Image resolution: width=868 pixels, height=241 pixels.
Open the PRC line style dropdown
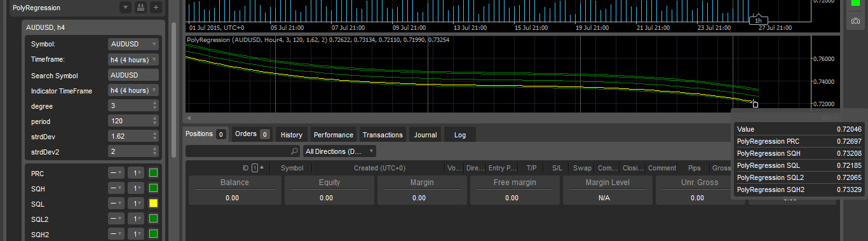116,173
